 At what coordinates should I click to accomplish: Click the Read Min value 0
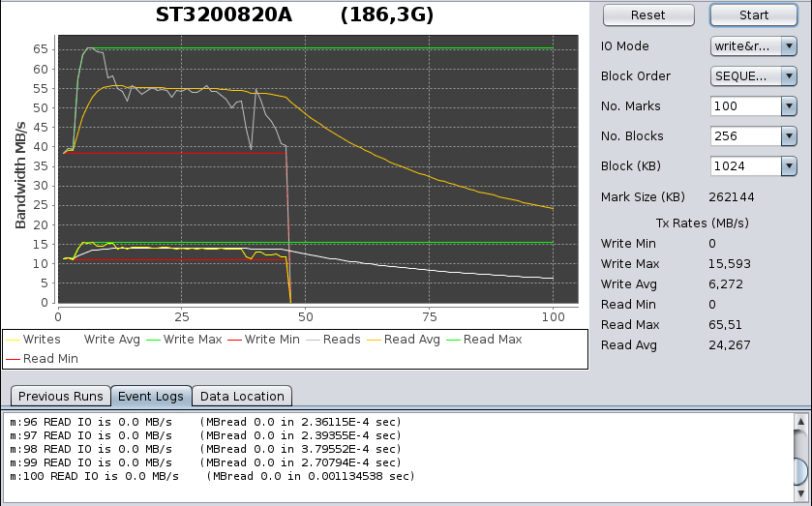(712, 305)
